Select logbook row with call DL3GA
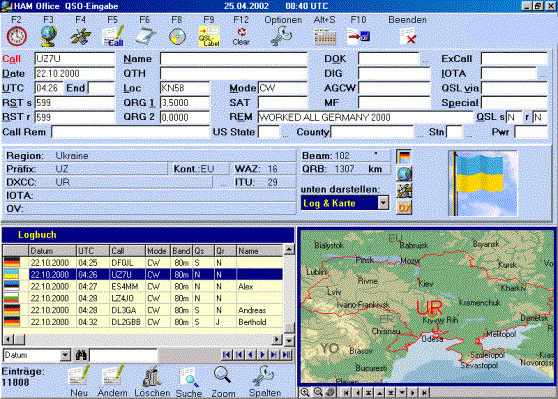The width and height of the screenshot is (558, 399). pyautogui.click(x=143, y=310)
